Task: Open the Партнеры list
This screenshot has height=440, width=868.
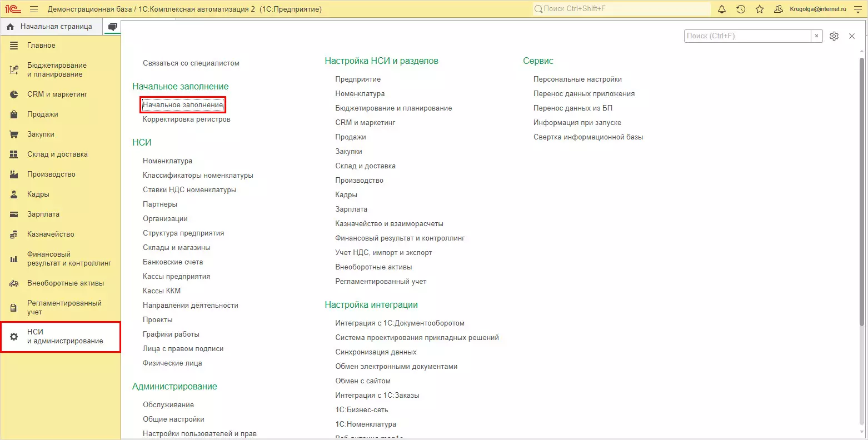Action: point(160,204)
